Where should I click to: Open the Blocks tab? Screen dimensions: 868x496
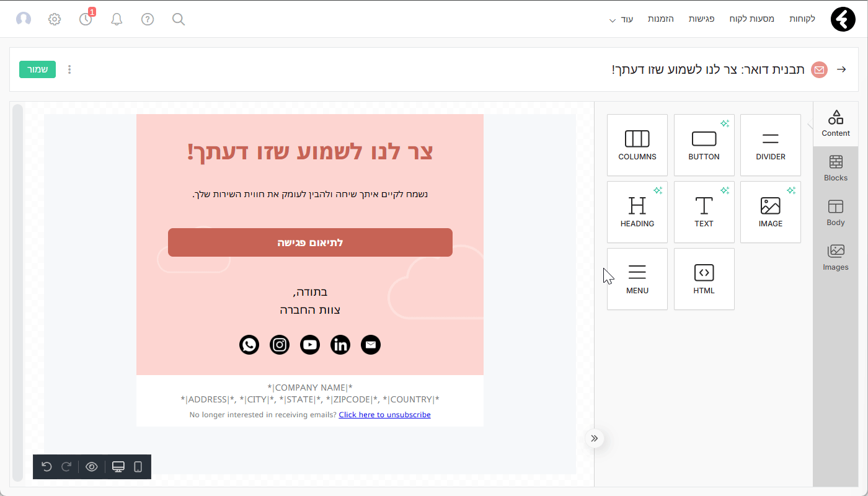click(x=836, y=169)
